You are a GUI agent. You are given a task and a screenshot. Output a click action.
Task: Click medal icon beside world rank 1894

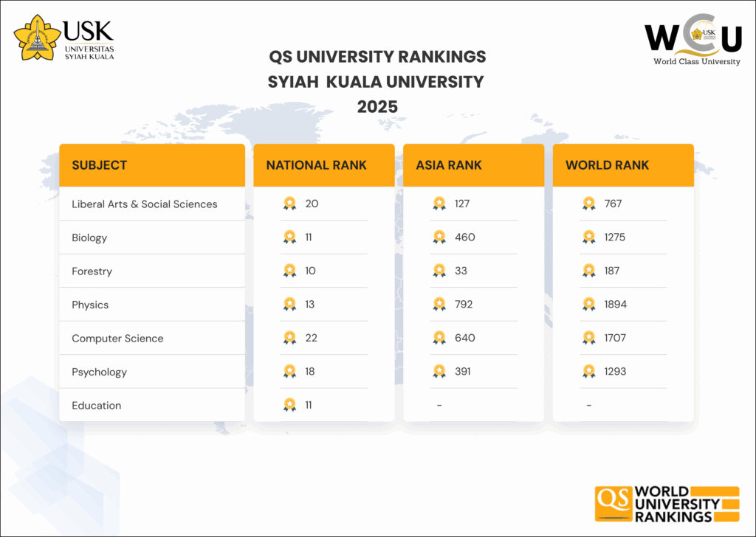(588, 305)
